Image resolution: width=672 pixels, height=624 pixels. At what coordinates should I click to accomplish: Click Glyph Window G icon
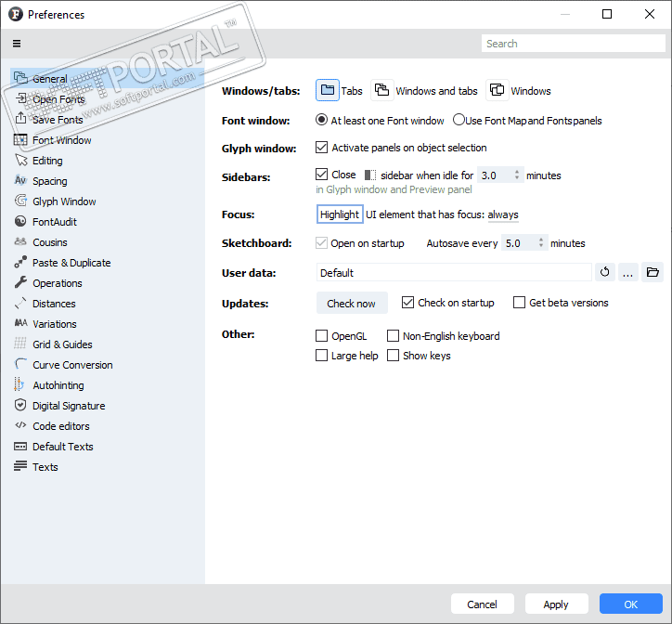pyautogui.click(x=20, y=201)
